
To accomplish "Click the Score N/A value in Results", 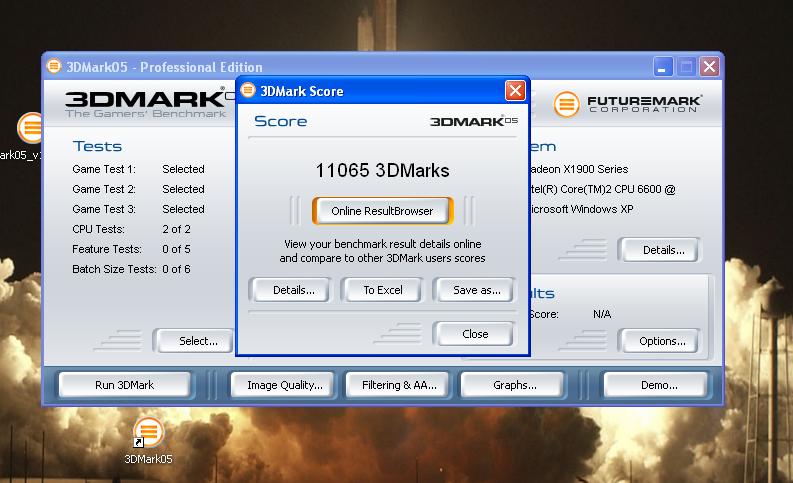I will (x=602, y=314).
